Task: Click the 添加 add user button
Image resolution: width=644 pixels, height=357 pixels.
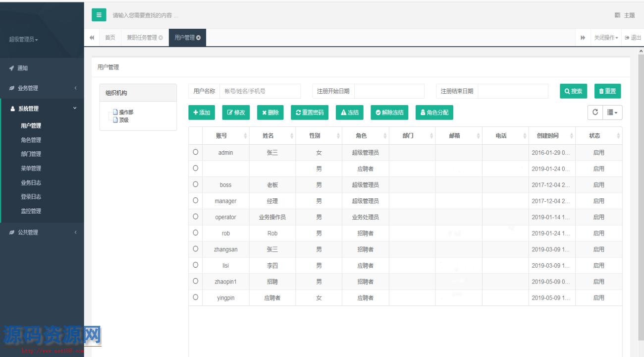Action: pos(202,113)
